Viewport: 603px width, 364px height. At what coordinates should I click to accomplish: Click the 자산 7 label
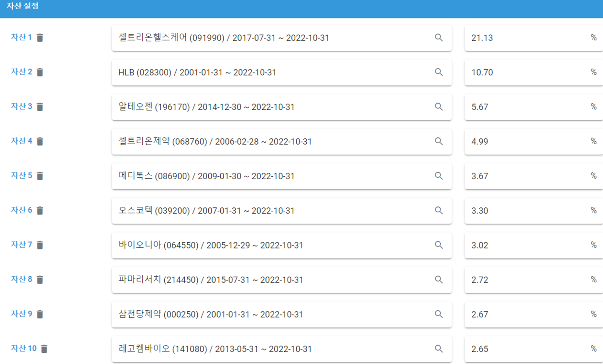pyautogui.click(x=21, y=245)
